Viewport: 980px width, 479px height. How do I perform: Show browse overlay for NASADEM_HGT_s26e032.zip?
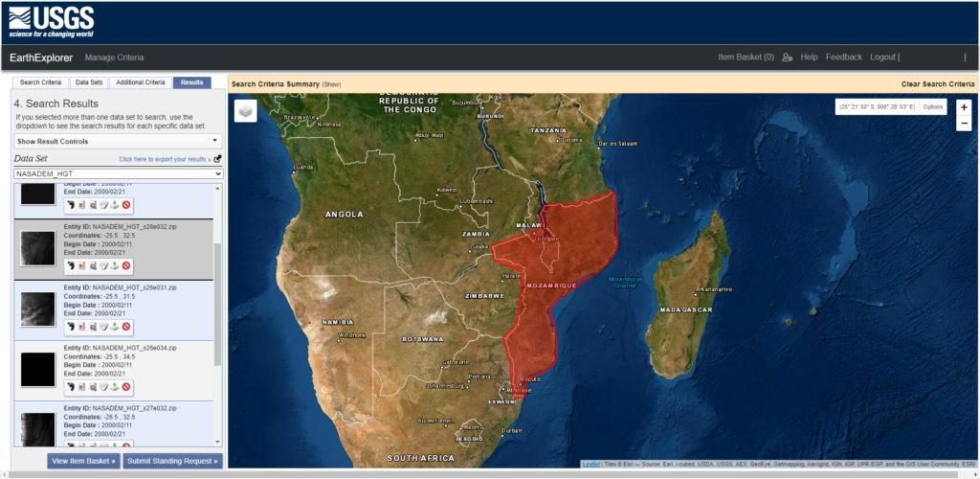pos(81,265)
